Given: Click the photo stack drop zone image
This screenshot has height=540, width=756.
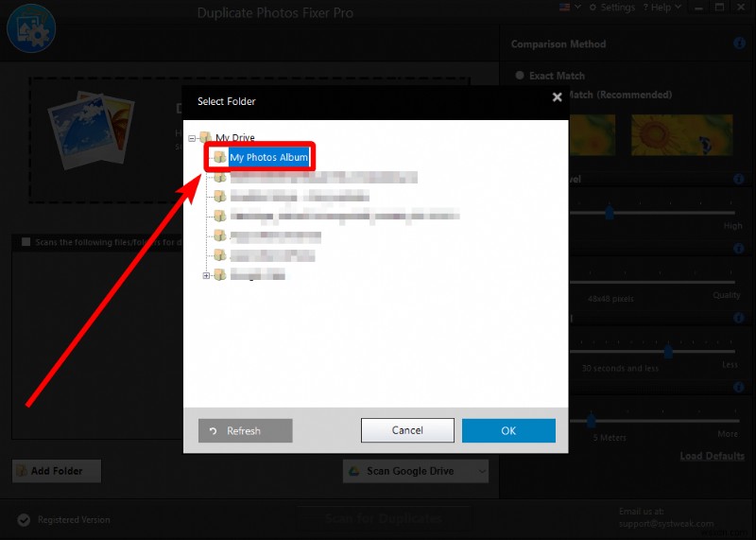Looking at the screenshot, I should (91, 131).
